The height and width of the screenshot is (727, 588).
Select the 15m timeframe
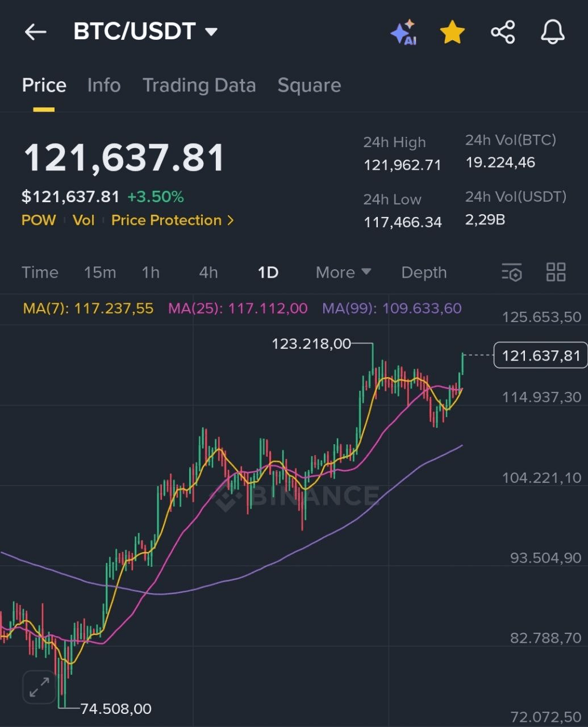tap(100, 273)
